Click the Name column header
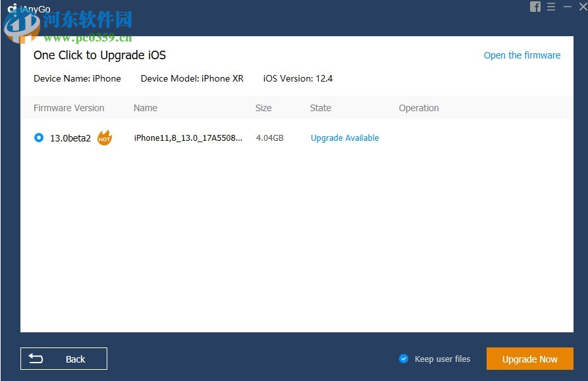This screenshot has height=381, width=588. [x=146, y=108]
